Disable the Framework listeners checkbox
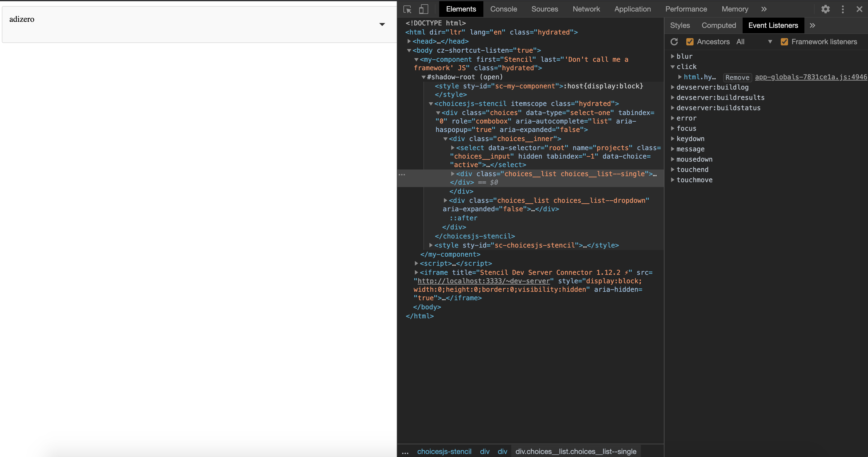The width and height of the screenshot is (868, 457). coord(785,41)
